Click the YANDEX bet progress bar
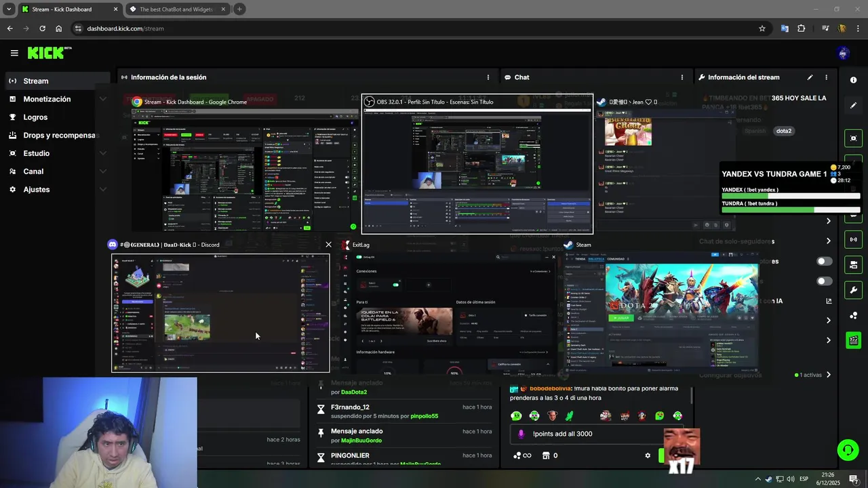The height and width of the screenshot is (488, 868). [791, 197]
